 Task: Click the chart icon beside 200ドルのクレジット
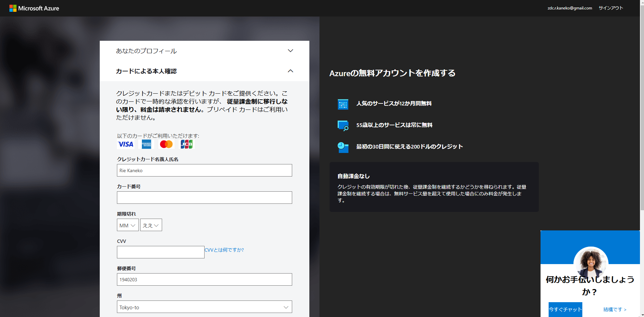point(343,147)
